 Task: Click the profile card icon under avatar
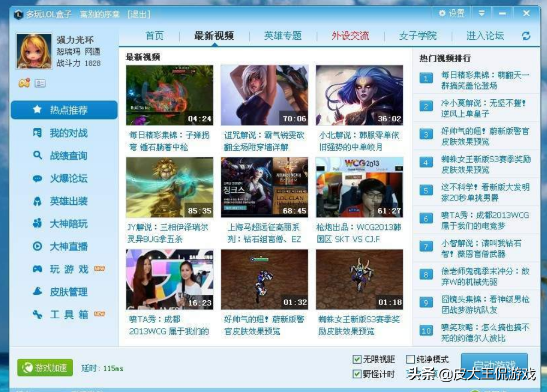click(x=40, y=84)
